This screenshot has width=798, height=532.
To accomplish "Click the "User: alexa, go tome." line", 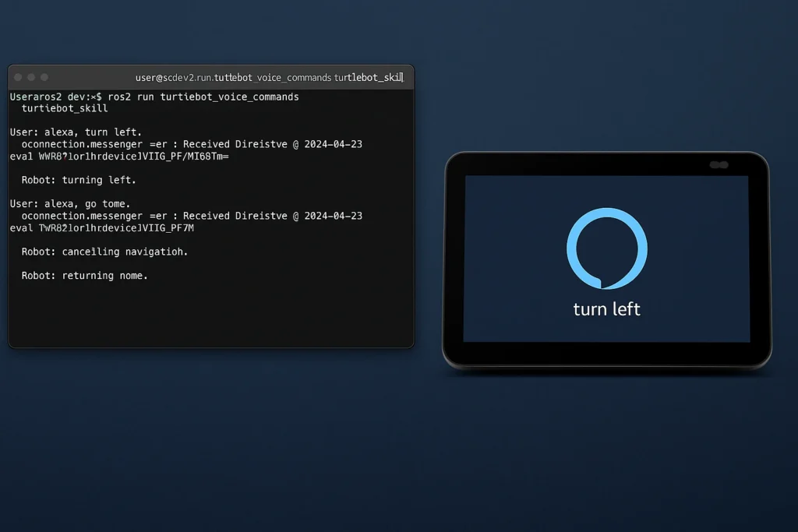I will 70,204.
